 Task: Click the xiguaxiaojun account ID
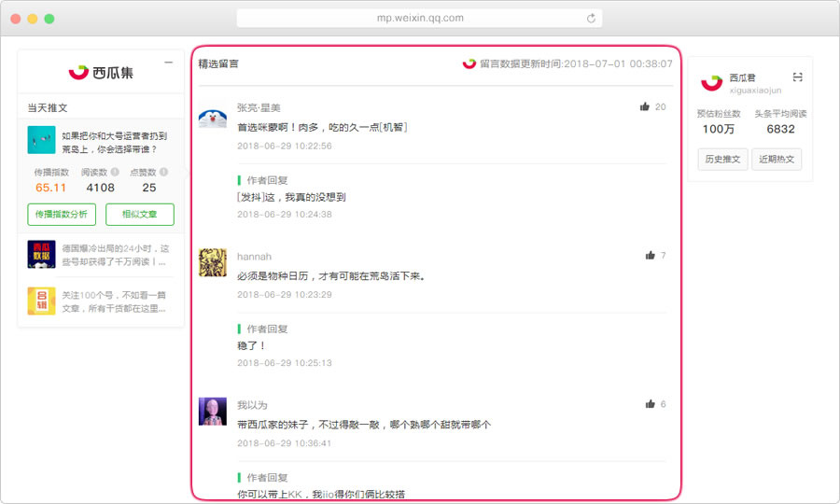(755, 90)
